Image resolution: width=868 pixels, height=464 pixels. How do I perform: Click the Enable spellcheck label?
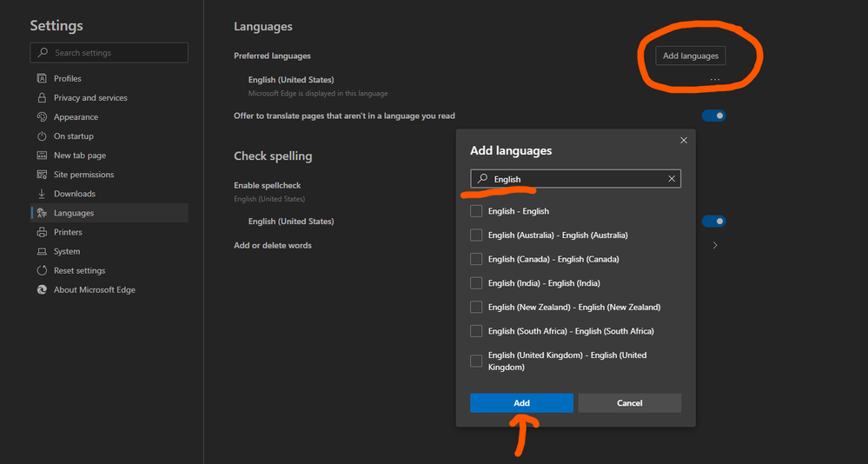click(268, 185)
